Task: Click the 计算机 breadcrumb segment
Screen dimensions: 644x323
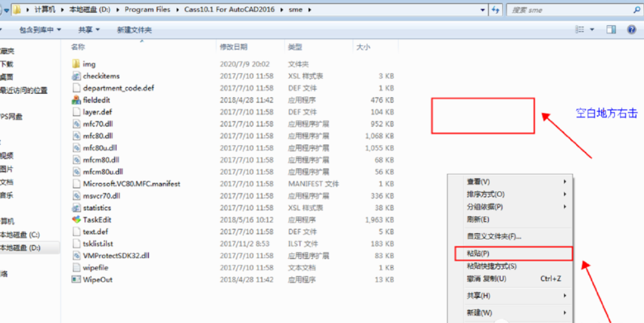Action: click(x=45, y=10)
